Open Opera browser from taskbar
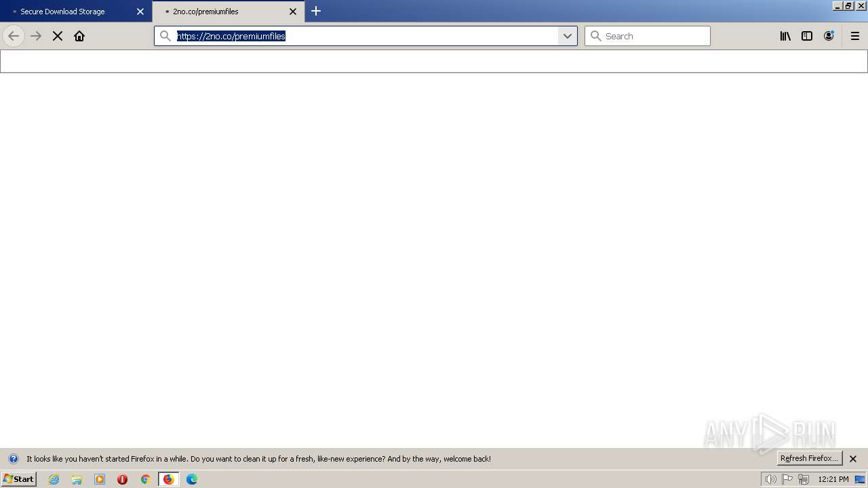Image resolution: width=868 pixels, height=488 pixels. 122,479
